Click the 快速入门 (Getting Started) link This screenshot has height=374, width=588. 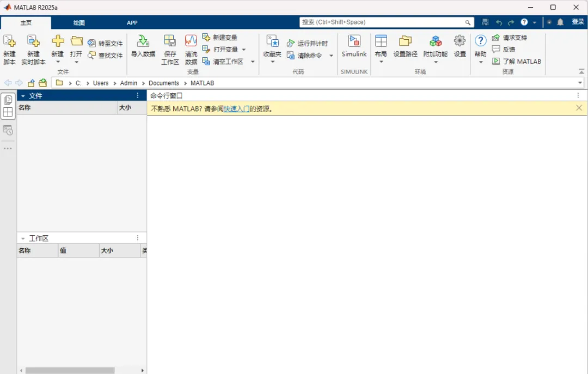pos(236,109)
